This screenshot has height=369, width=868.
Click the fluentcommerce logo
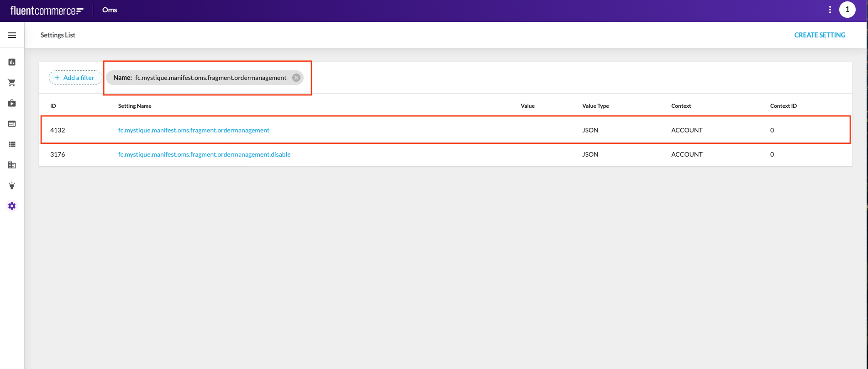[x=47, y=10]
